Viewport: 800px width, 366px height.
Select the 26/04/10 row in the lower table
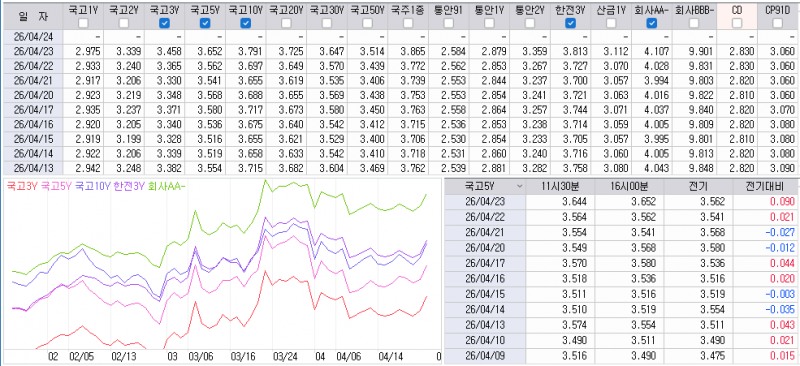(621, 340)
